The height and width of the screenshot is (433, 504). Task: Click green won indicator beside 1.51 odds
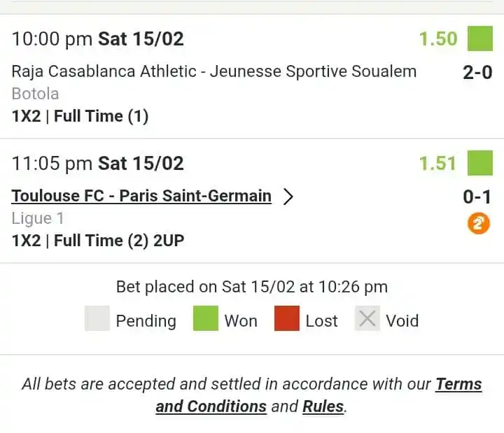480,163
